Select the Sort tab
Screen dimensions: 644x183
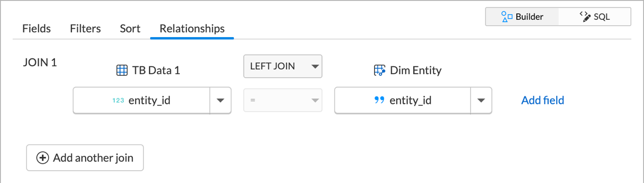pos(130,29)
